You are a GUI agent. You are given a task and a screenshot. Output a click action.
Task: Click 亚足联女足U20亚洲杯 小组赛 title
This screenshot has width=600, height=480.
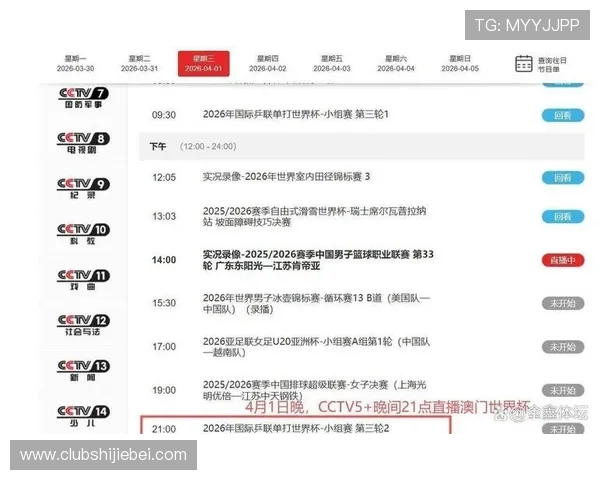[x=316, y=347]
